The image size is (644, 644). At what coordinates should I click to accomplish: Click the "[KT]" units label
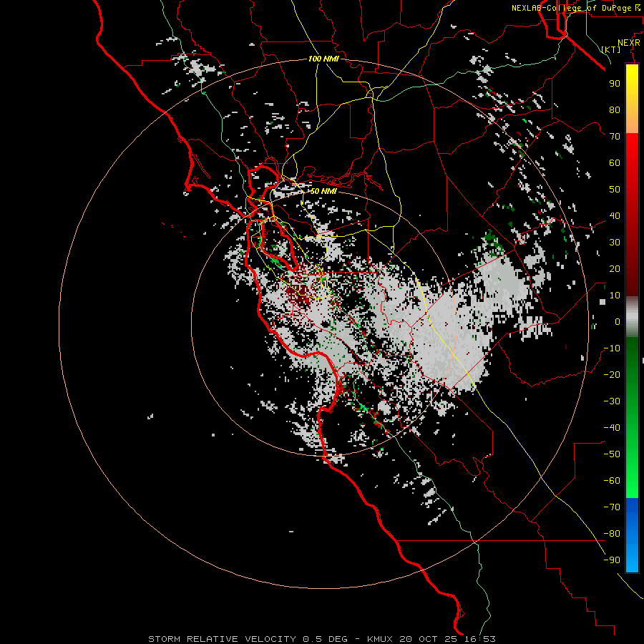coord(611,49)
